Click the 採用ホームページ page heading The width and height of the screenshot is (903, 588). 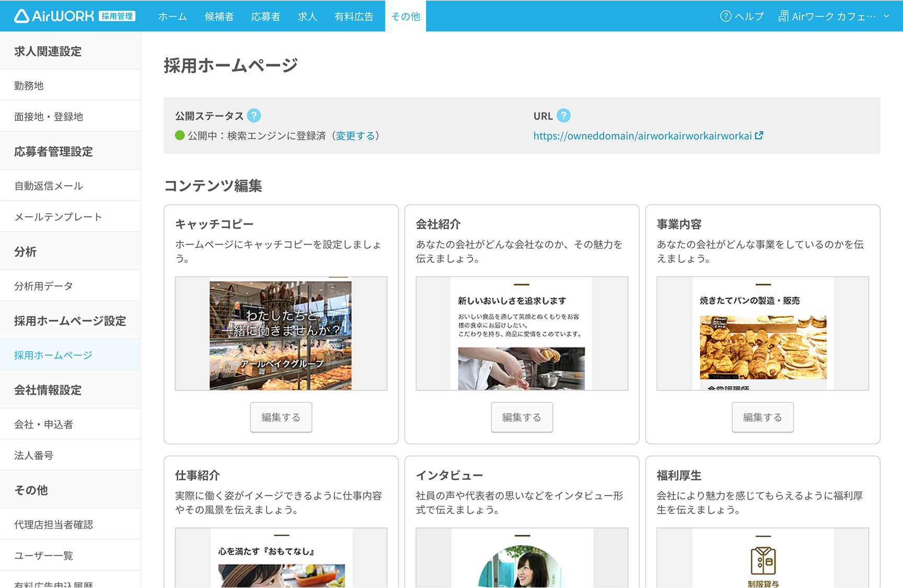click(231, 65)
